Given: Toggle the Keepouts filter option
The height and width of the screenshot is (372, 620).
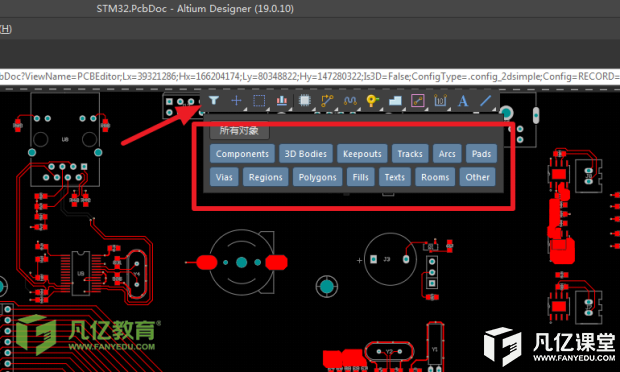Looking at the screenshot, I should click(x=362, y=154).
